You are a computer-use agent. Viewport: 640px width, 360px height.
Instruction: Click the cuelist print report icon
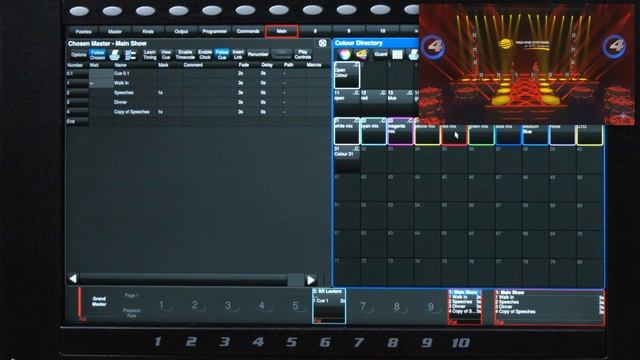(x=115, y=55)
